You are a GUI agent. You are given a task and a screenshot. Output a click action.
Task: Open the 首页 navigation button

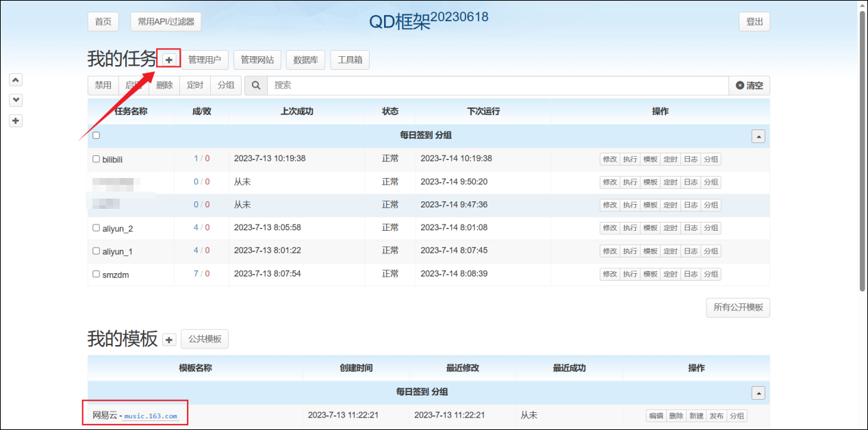[x=103, y=22]
